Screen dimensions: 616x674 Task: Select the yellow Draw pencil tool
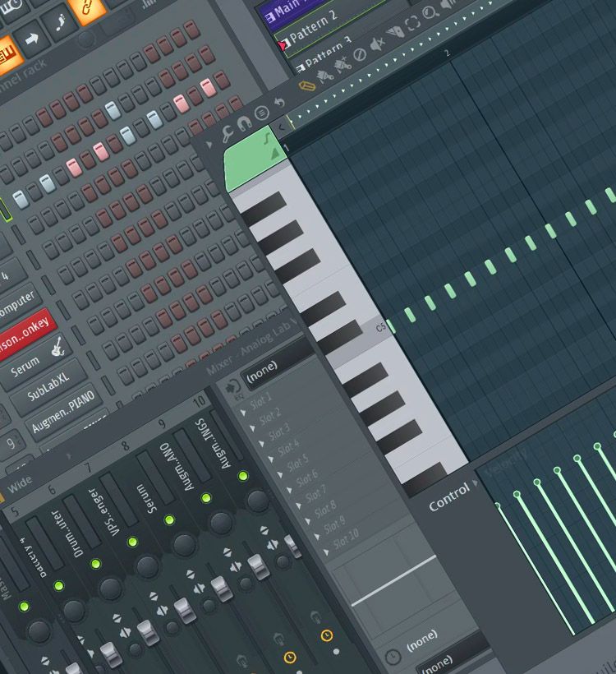(307, 86)
